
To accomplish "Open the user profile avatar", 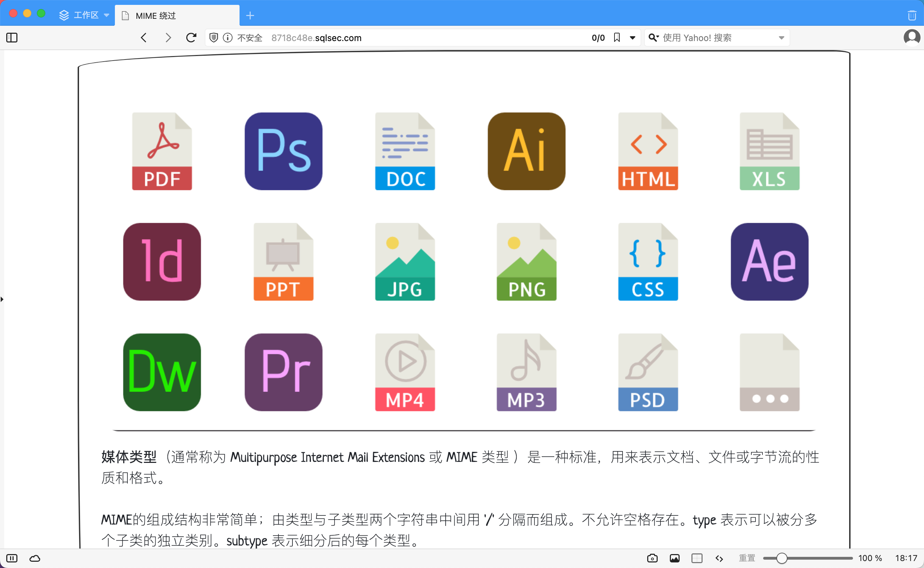I will 911,38.
